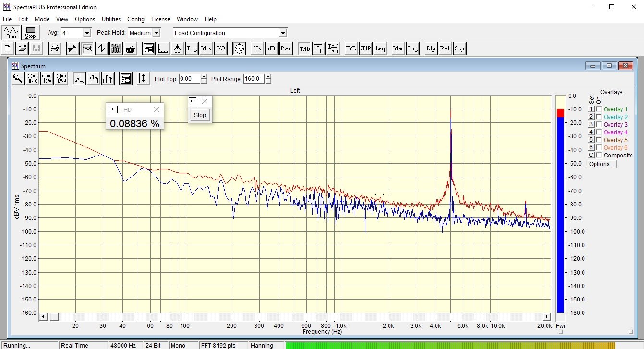Click the printer icon in the toolbar
This screenshot has height=349, width=644.
point(55,48)
